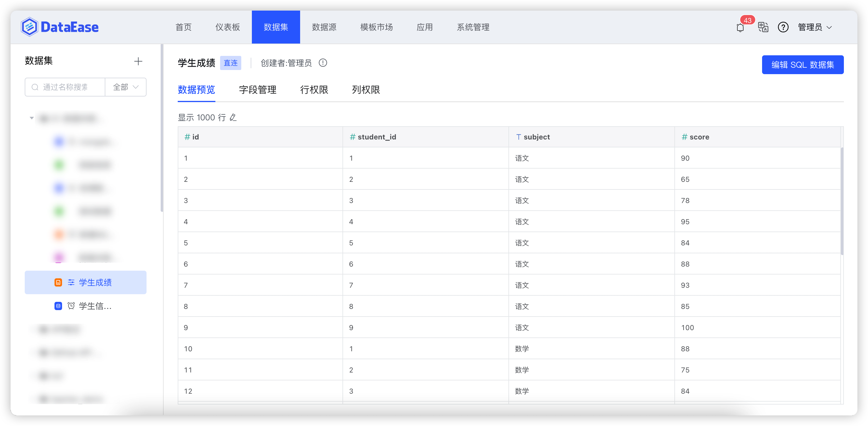868x426 pixels.
Task: Click the blue database icon of 学生信… dataset
Action: 58,306
